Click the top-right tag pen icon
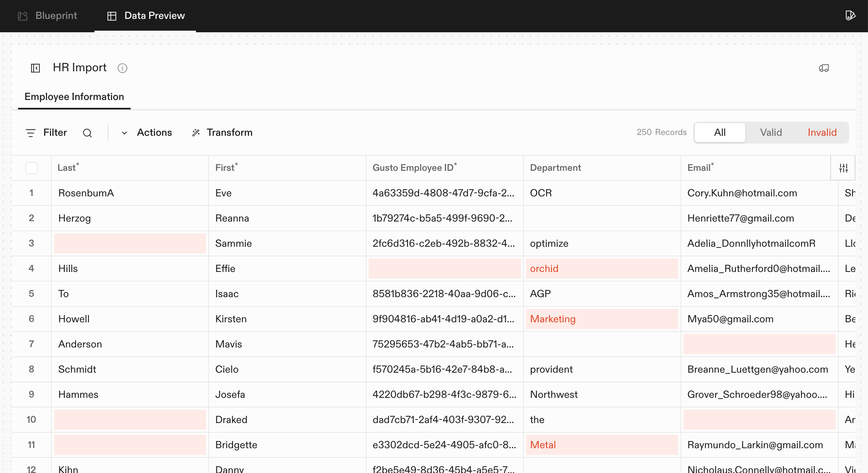The height and width of the screenshot is (473, 868). click(x=850, y=16)
